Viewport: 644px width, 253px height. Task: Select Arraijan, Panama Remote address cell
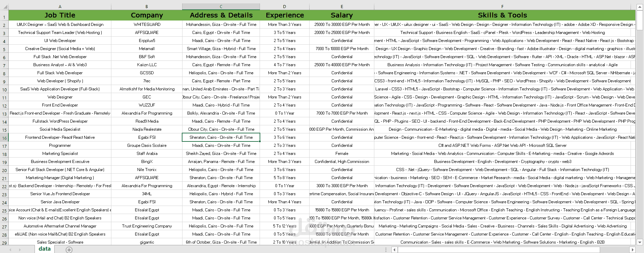coord(221,162)
